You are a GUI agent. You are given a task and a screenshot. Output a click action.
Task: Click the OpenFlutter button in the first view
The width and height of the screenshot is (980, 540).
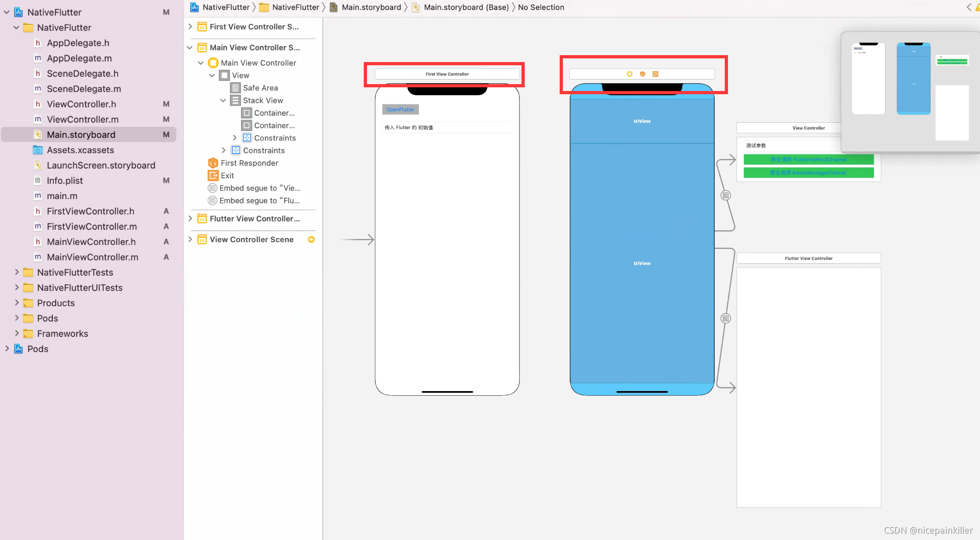tap(400, 109)
